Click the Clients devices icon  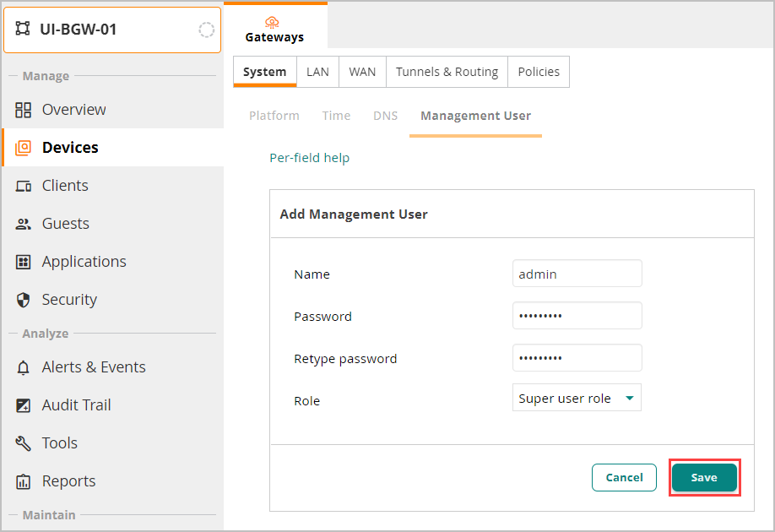pos(24,186)
